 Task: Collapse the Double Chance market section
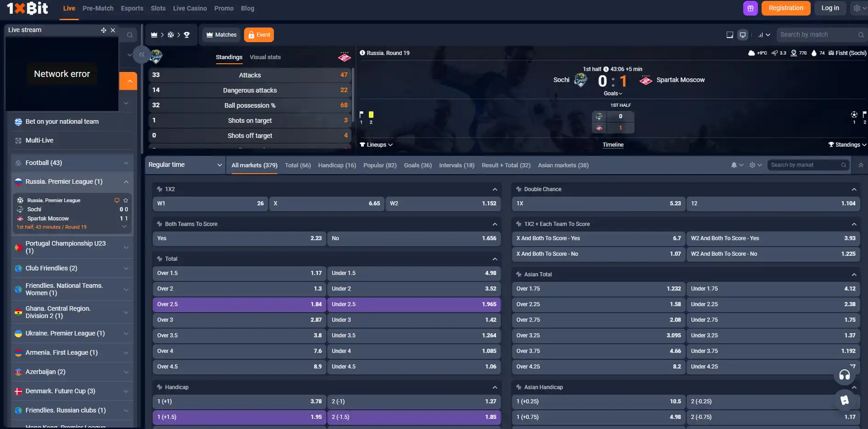click(x=854, y=189)
